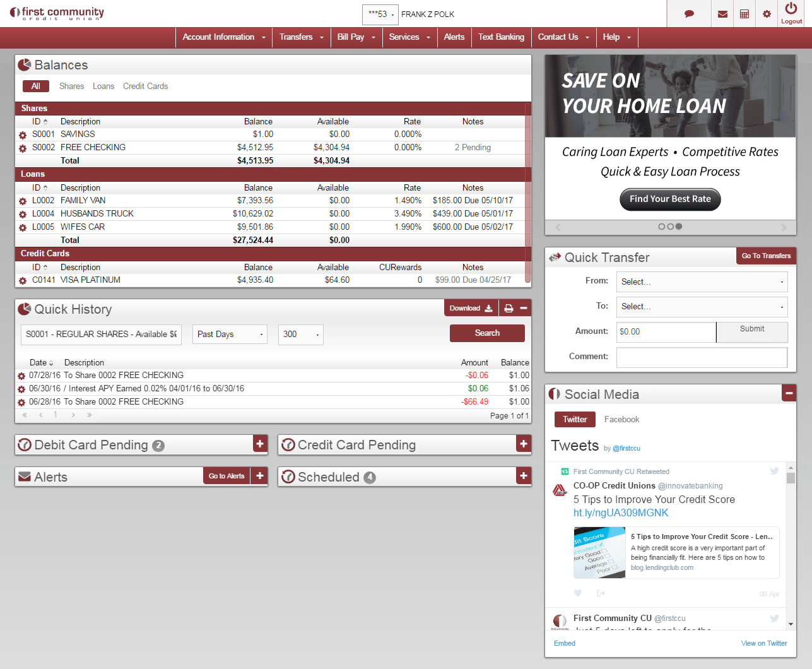812x669 pixels.
Task: Open the 300 results count dropdown
Action: [x=300, y=334]
